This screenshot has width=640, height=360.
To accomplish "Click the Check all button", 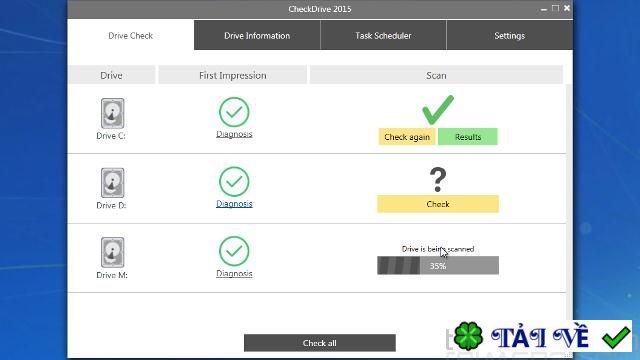I will [x=320, y=343].
